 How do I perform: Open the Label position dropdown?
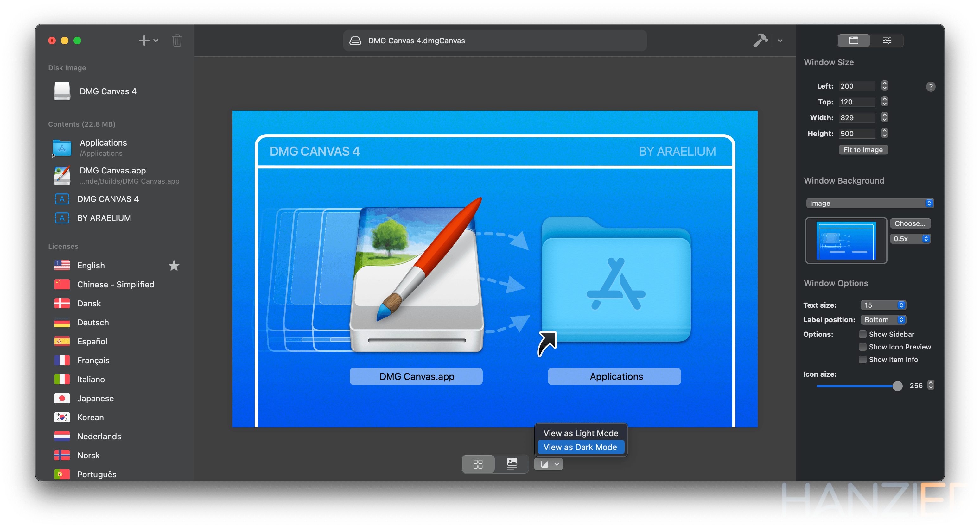883,320
